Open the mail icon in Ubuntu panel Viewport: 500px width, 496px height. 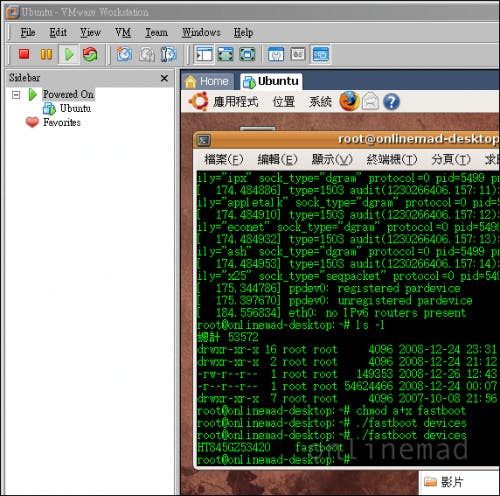point(371,101)
